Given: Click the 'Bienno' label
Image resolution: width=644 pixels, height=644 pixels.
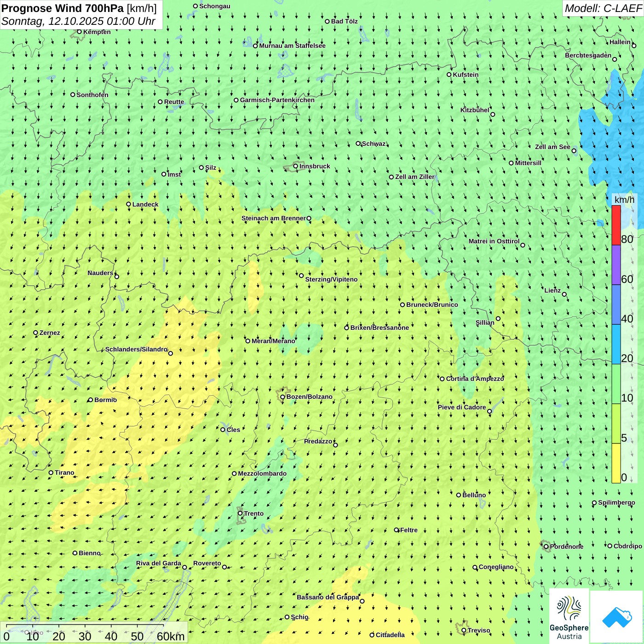Looking at the screenshot, I should (x=90, y=553).
